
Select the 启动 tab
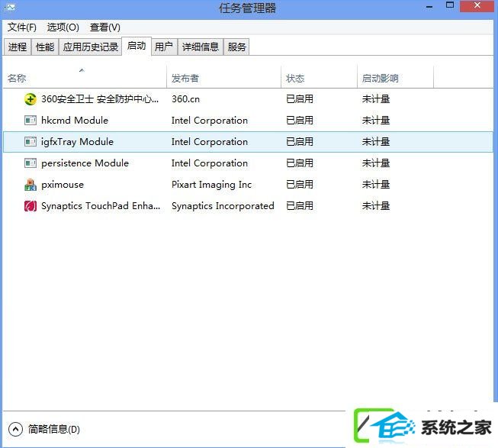coord(137,46)
